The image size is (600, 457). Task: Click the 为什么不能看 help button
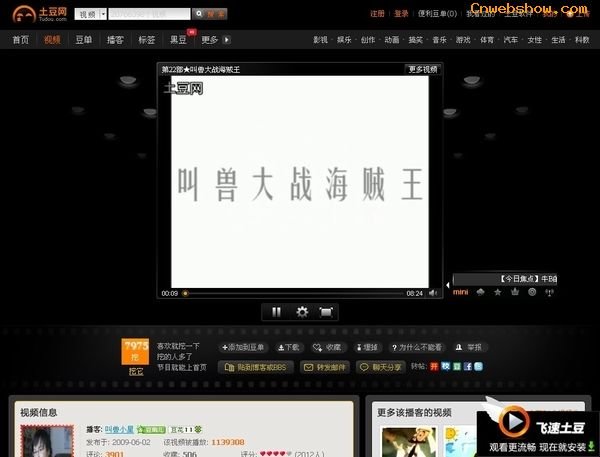click(416, 348)
